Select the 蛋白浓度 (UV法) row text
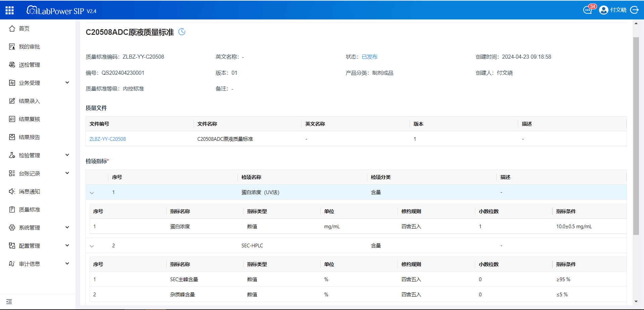644x310 pixels. coord(260,192)
